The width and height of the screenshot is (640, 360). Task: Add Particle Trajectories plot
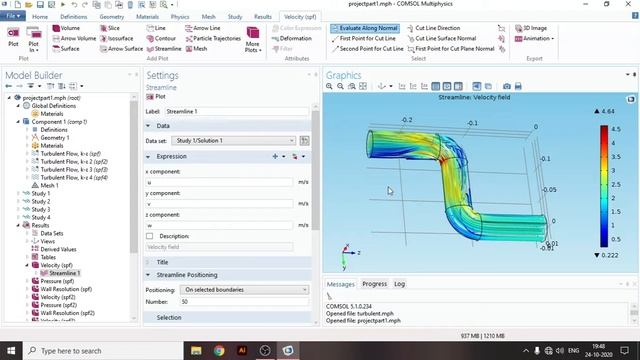(x=213, y=38)
